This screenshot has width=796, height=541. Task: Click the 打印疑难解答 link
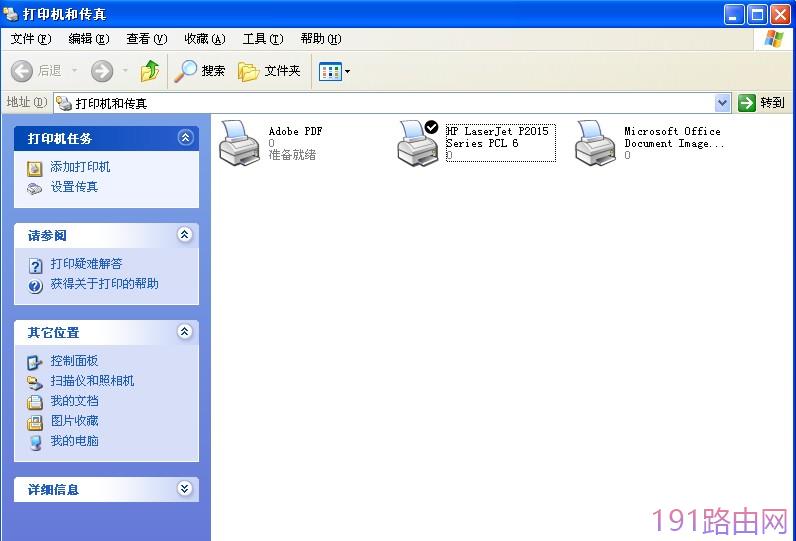click(x=86, y=263)
